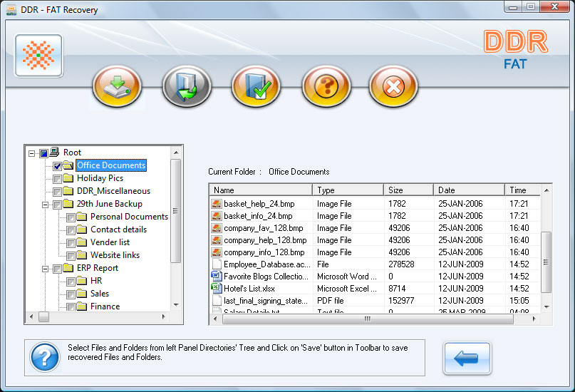Click the basket_info_24.bmp image file icon

tap(217, 216)
